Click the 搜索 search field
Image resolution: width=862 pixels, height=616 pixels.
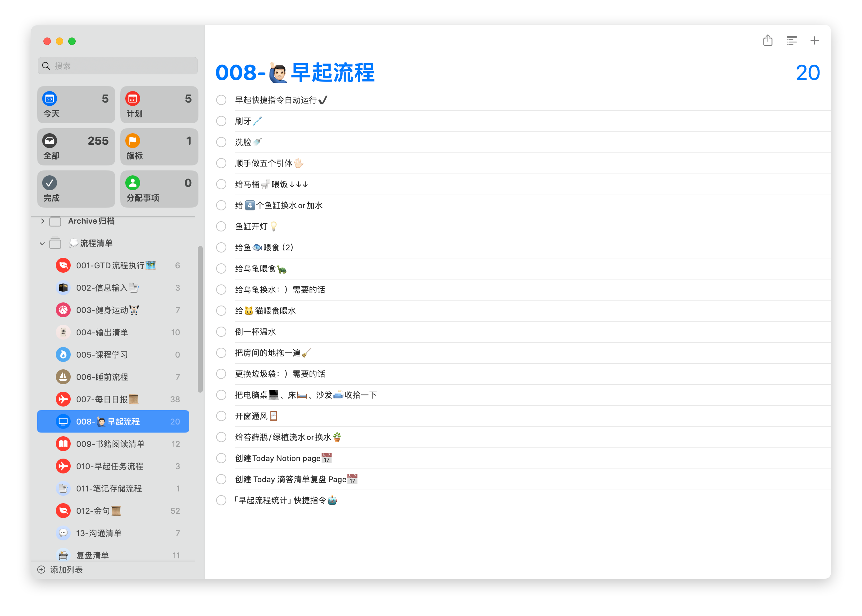[x=118, y=66]
